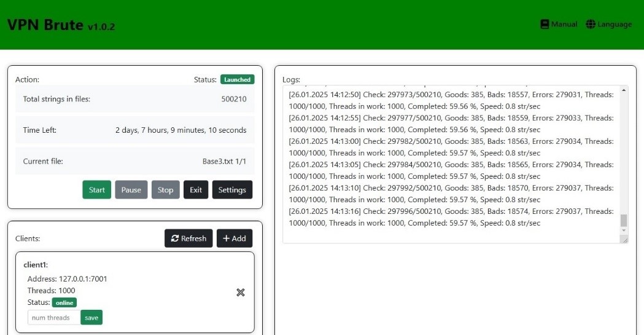Image resolution: width=644 pixels, height=335 pixels.
Task: Click the Refresh clients icon
Action: tap(175, 238)
